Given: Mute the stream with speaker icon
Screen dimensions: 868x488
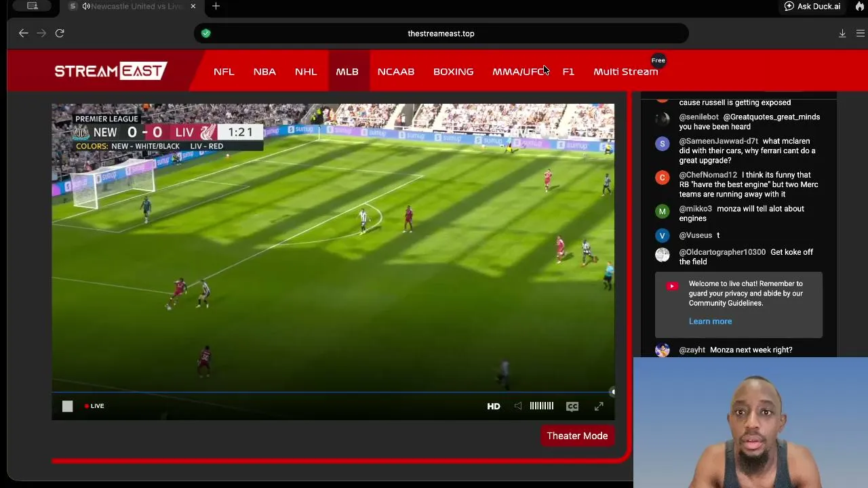Looking at the screenshot, I should [x=518, y=406].
